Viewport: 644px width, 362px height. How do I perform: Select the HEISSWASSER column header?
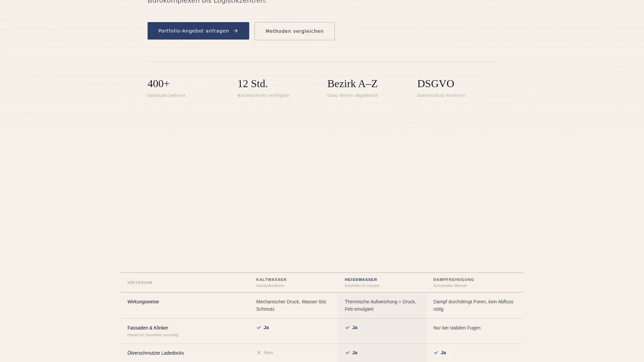pyautogui.click(x=361, y=280)
